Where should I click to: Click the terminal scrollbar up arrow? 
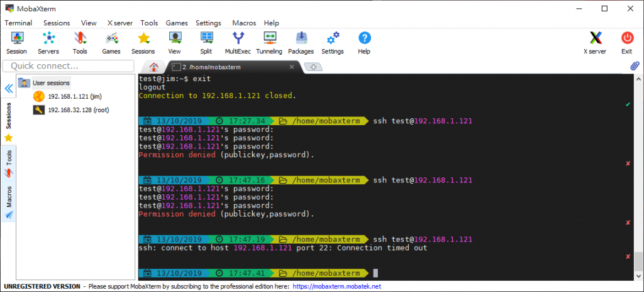click(638, 79)
